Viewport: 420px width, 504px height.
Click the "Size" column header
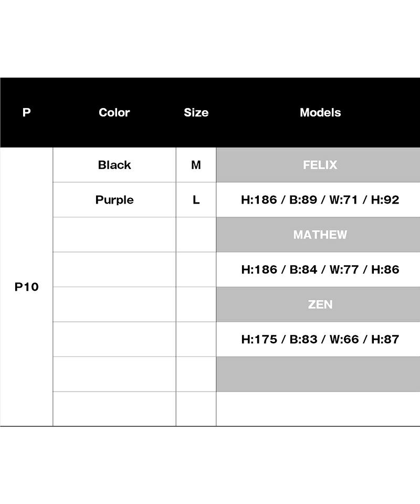coord(196,112)
